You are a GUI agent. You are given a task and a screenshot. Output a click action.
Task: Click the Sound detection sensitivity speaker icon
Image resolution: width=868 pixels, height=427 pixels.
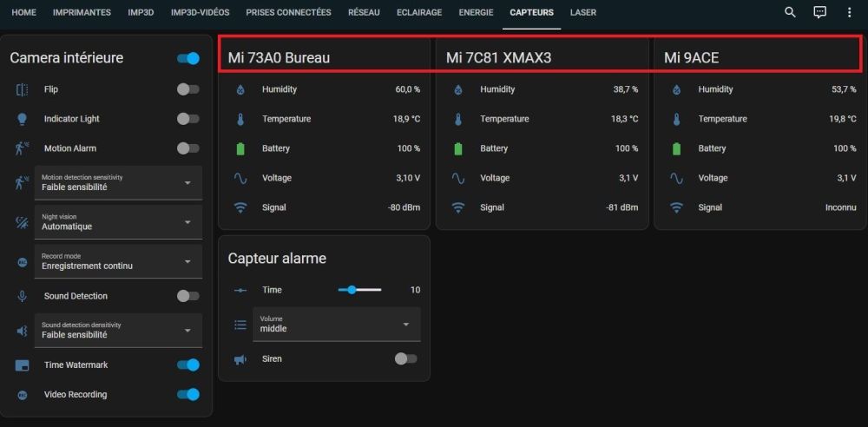23,331
